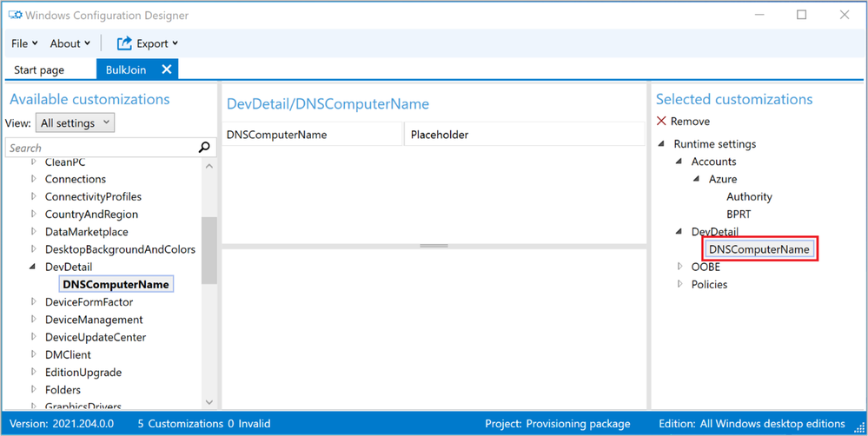Image resolution: width=868 pixels, height=436 pixels.
Task: Click Edition: All Windows desktop editions
Action: click(752, 424)
